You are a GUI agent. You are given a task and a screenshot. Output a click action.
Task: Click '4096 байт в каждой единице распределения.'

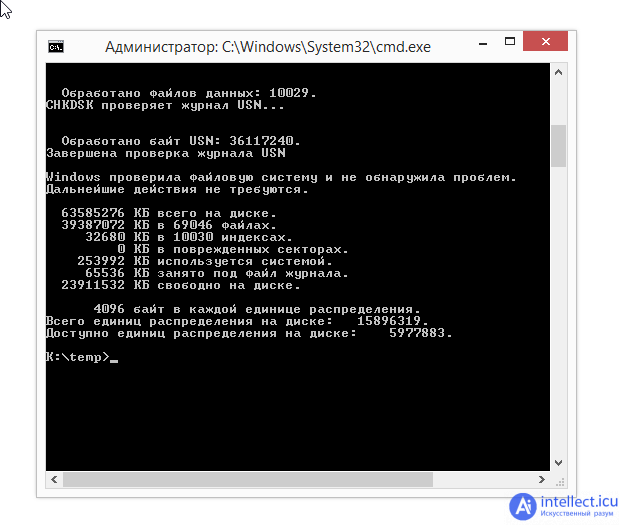257,309
